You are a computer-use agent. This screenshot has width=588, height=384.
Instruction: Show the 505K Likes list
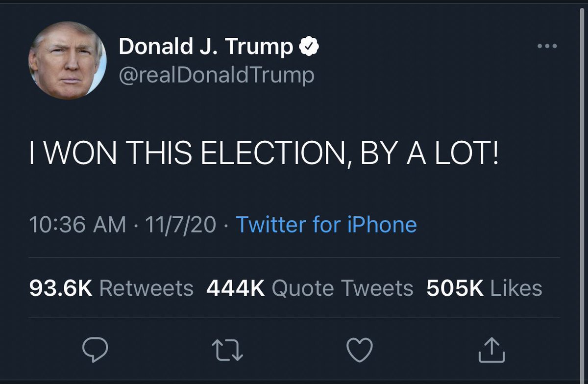point(484,288)
